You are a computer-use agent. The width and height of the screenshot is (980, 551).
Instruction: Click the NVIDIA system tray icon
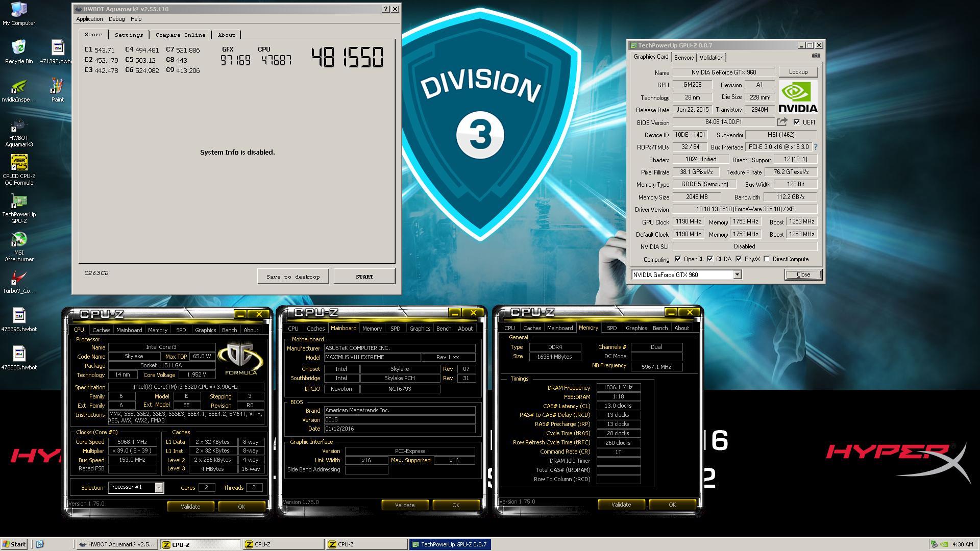[x=944, y=544]
